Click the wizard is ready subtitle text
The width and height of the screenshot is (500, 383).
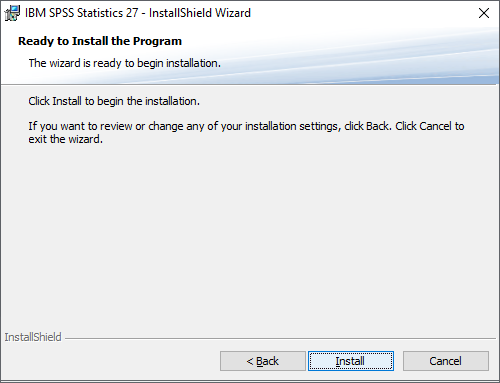click(125, 63)
